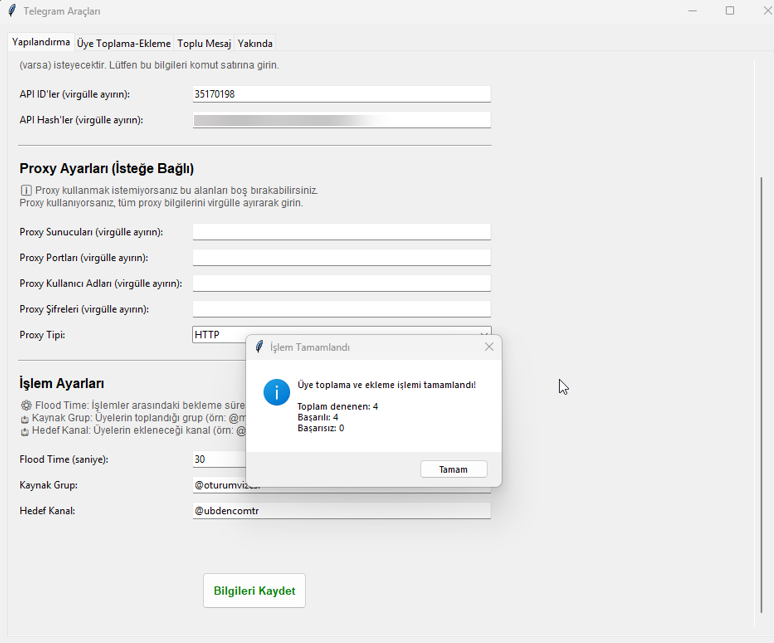The height and width of the screenshot is (643, 774).
Task: Click feather icon in dialog title bar
Action: click(259, 347)
